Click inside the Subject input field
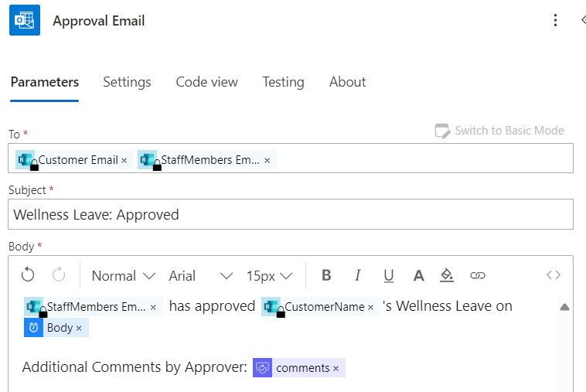 [291, 214]
